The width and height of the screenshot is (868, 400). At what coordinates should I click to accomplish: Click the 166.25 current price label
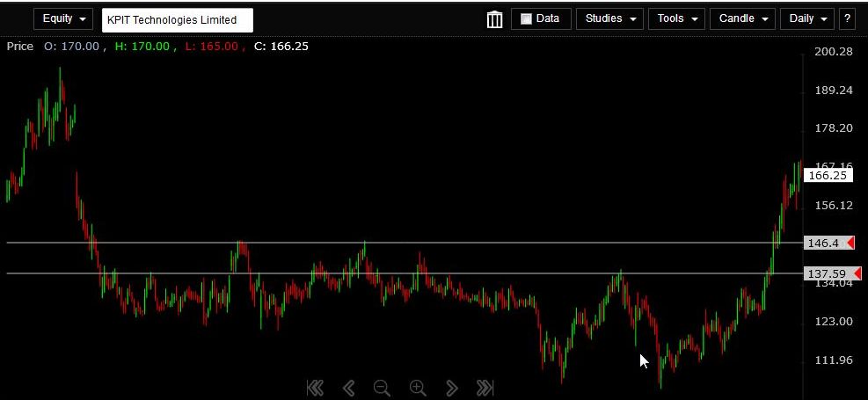pyautogui.click(x=828, y=175)
